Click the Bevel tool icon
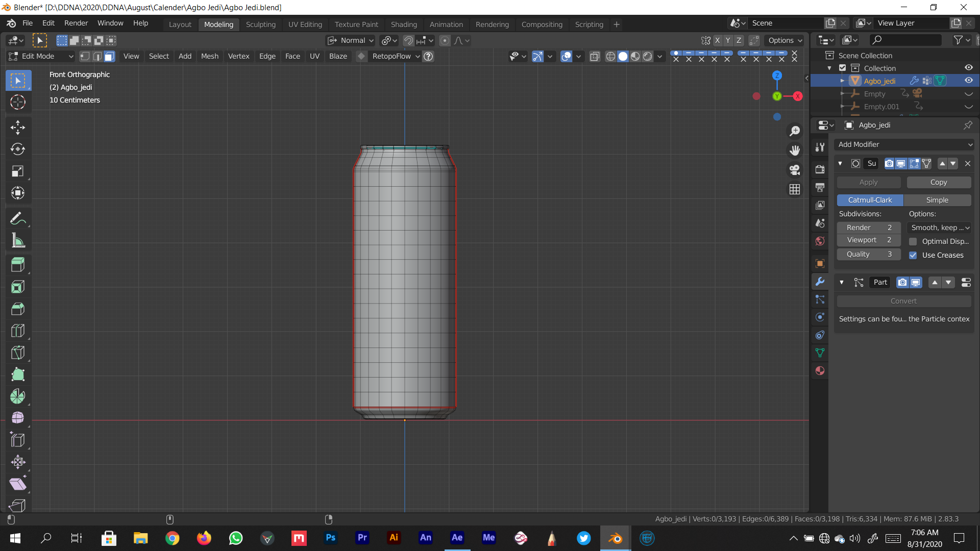Image resolution: width=980 pixels, height=551 pixels. (18, 309)
